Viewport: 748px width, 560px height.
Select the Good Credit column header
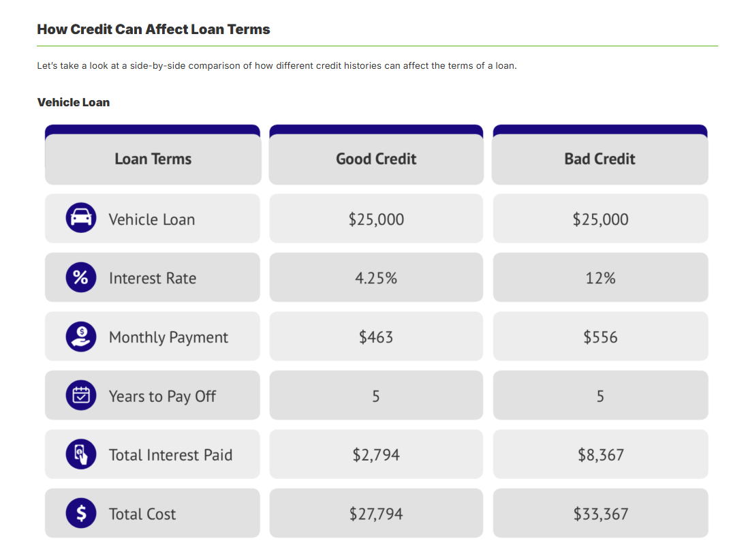click(376, 159)
